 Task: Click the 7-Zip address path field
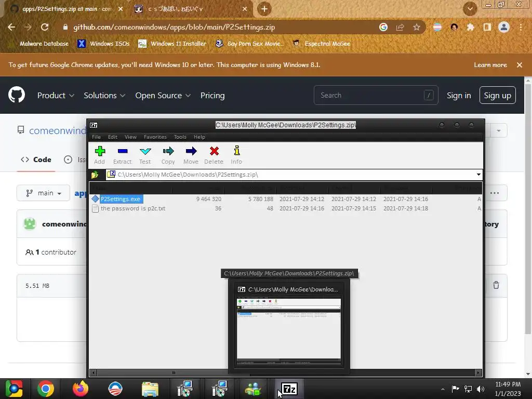[290, 175]
